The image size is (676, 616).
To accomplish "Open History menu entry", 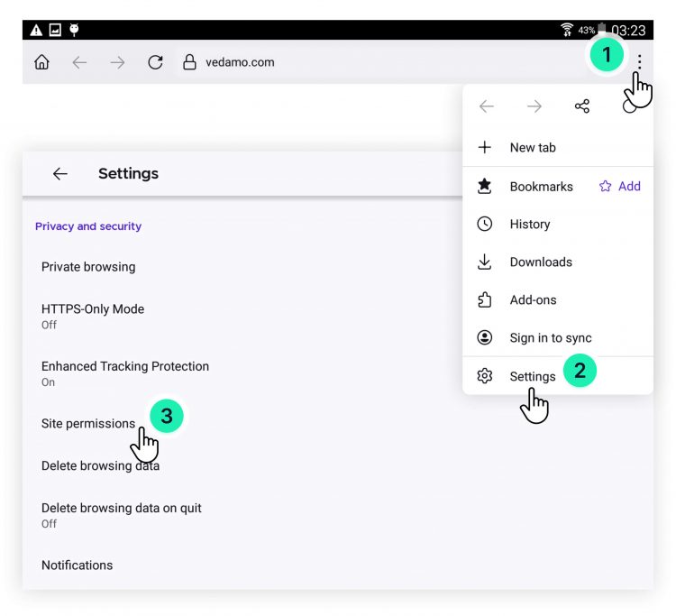I will 529,225.
